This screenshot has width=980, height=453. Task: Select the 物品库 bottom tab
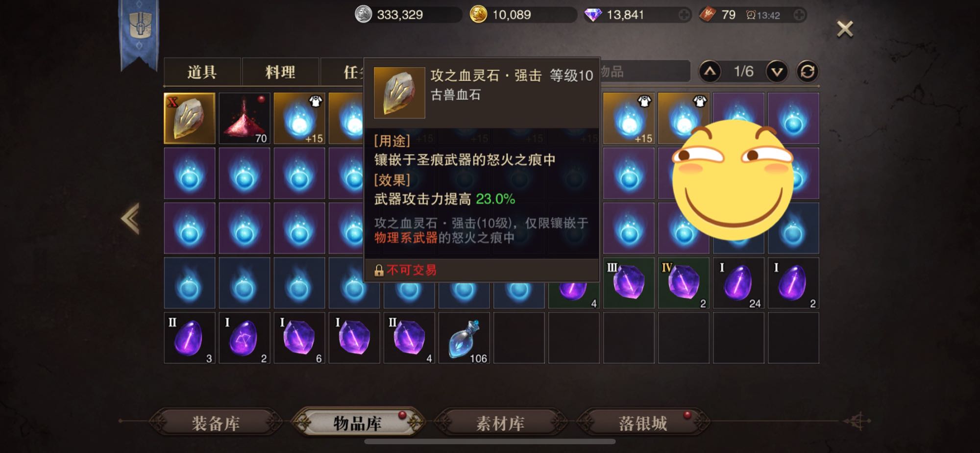[x=358, y=422]
